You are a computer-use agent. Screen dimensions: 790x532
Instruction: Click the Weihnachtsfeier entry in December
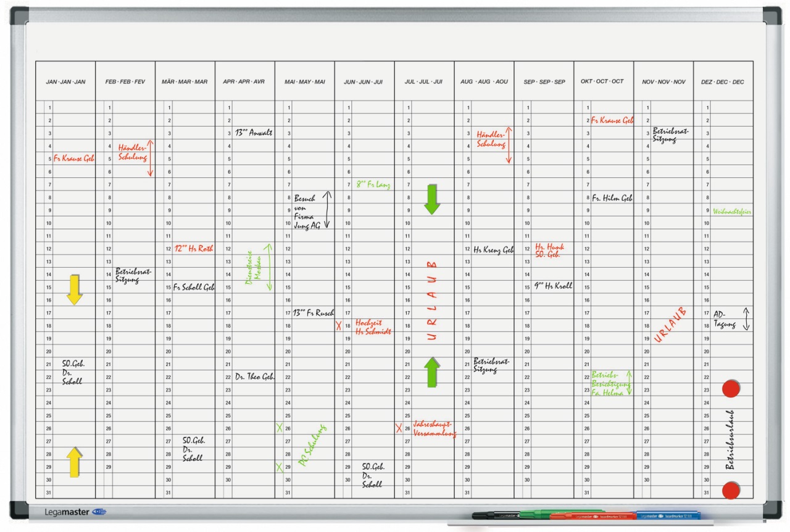[x=733, y=211]
